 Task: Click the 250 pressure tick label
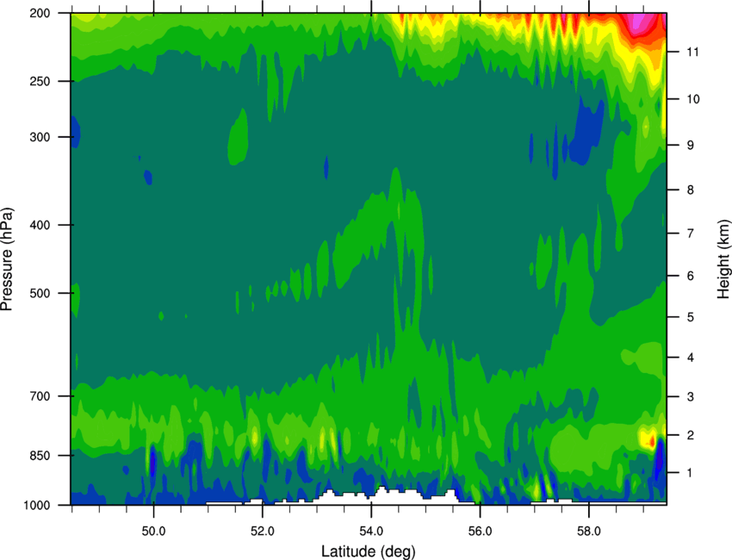(x=40, y=82)
